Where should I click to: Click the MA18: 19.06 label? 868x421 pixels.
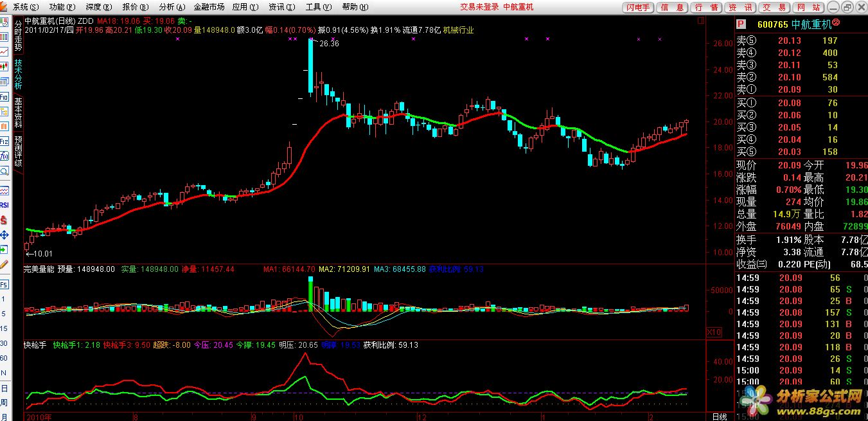pos(118,21)
